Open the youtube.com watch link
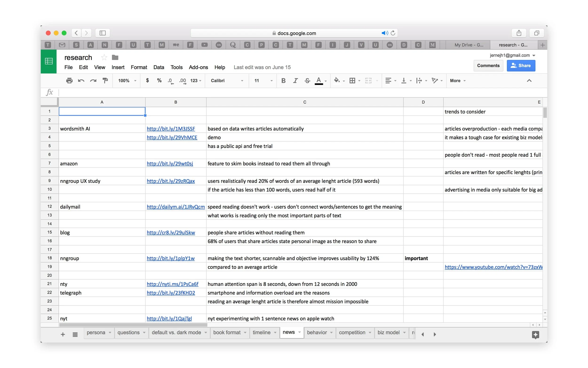588x368 pixels. [493, 267]
